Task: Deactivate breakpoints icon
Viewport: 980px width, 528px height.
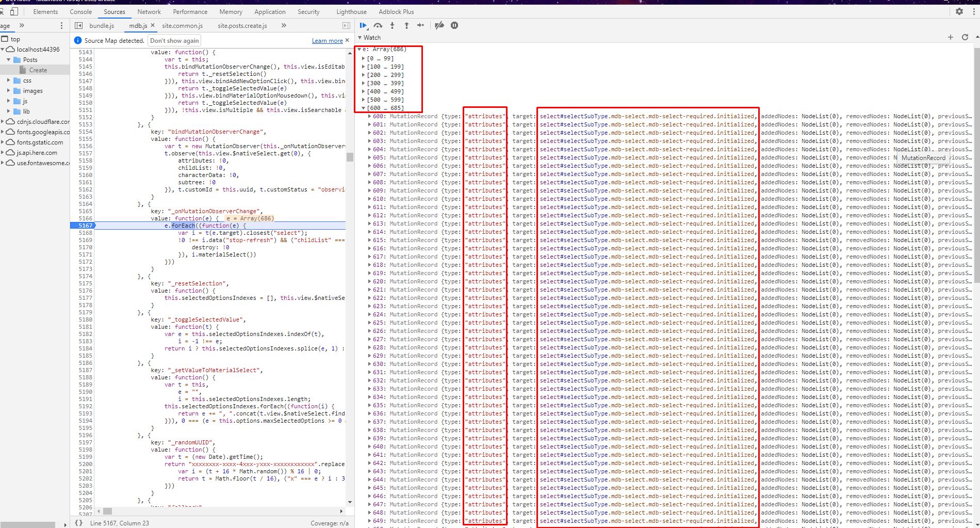Action: click(x=439, y=25)
